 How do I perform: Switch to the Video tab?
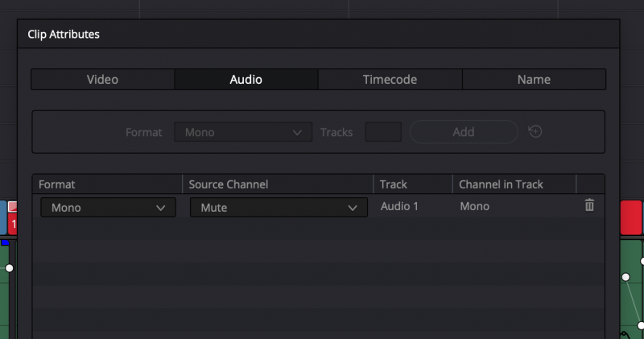pos(103,80)
